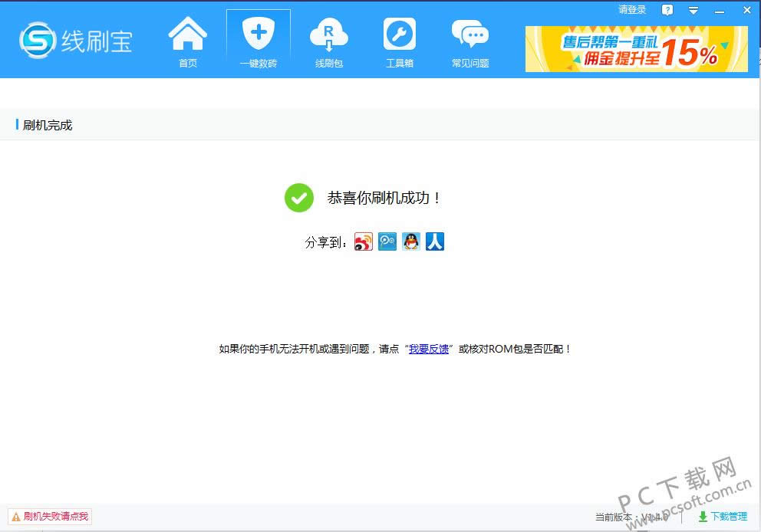Screen dimensions: 761x532
Task: Open 下载管理 download manager
Action: pos(722,517)
